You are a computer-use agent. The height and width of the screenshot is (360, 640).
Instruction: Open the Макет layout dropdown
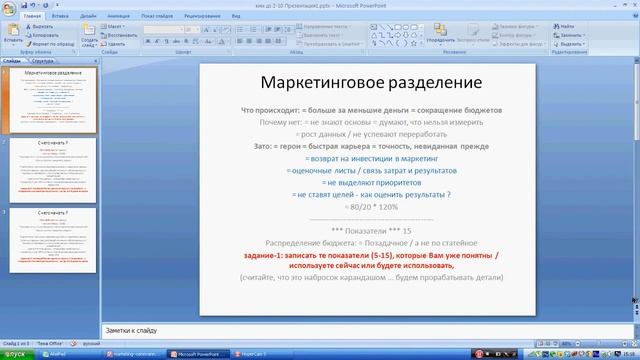(x=113, y=27)
